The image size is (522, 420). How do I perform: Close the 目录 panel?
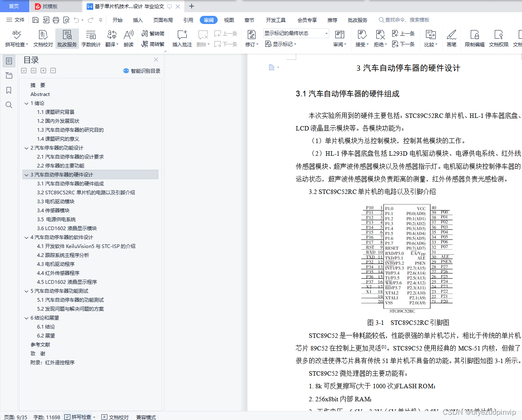(x=156, y=60)
